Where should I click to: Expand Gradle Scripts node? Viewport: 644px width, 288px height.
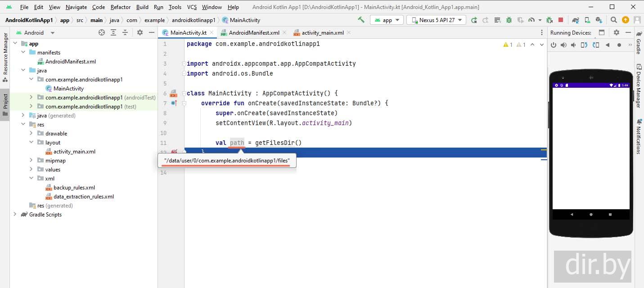point(15,215)
